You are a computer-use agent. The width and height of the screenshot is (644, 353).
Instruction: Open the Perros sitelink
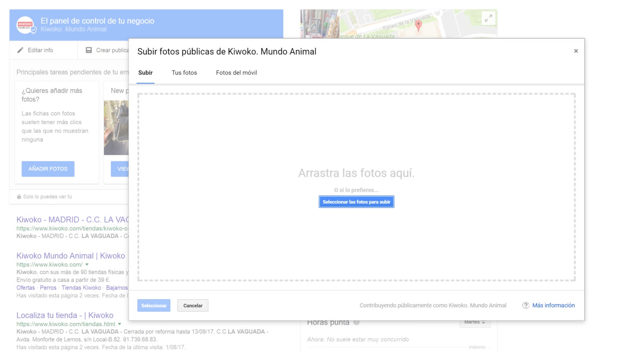(48, 288)
